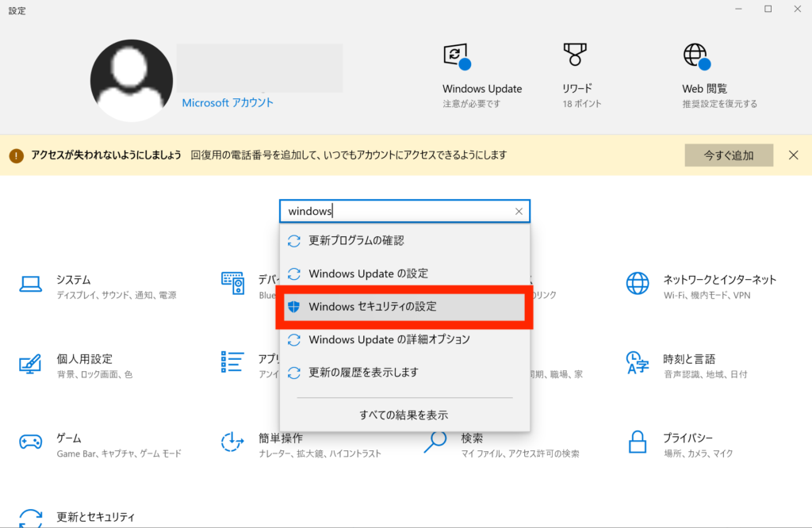This screenshot has width=812, height=528.
Task: Click the 推奨設定を復元する text
Action: (720, 104)
